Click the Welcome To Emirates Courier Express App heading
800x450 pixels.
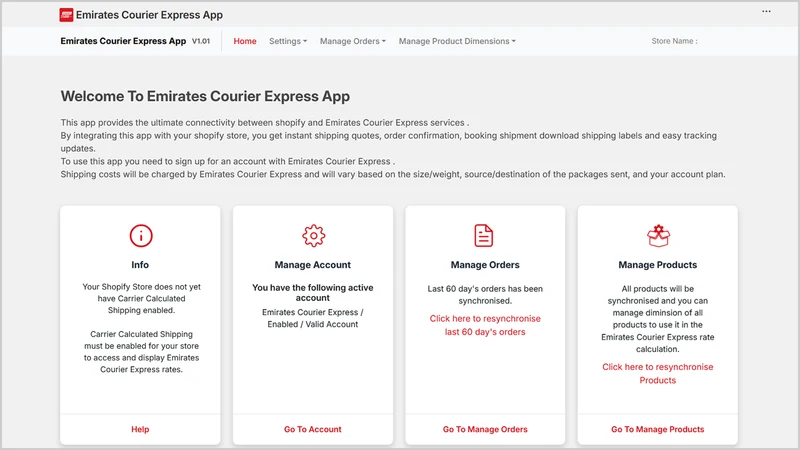pos(205,96)
